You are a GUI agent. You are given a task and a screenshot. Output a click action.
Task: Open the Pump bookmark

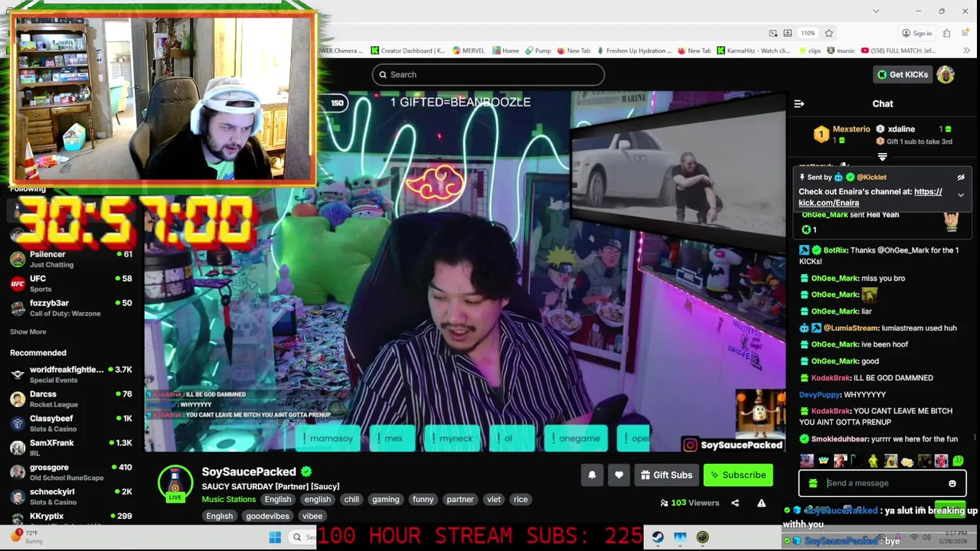tap(538, 51)
